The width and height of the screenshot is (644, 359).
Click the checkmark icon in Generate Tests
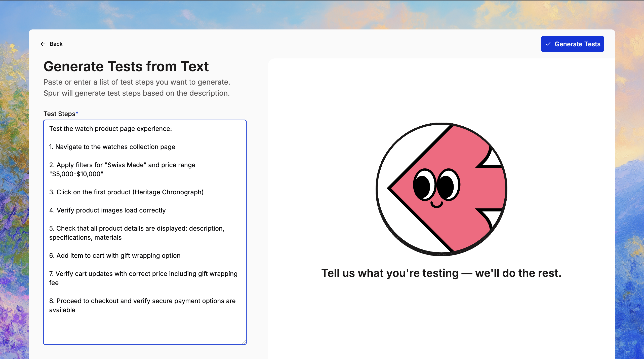pyautogui.click(x=548, y=44)
